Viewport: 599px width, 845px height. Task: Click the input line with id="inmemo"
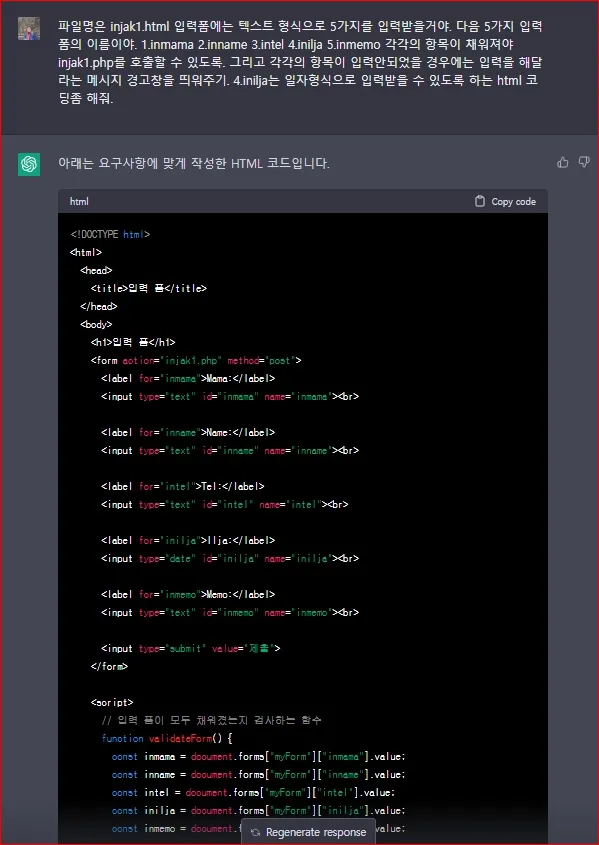[230, 612]
